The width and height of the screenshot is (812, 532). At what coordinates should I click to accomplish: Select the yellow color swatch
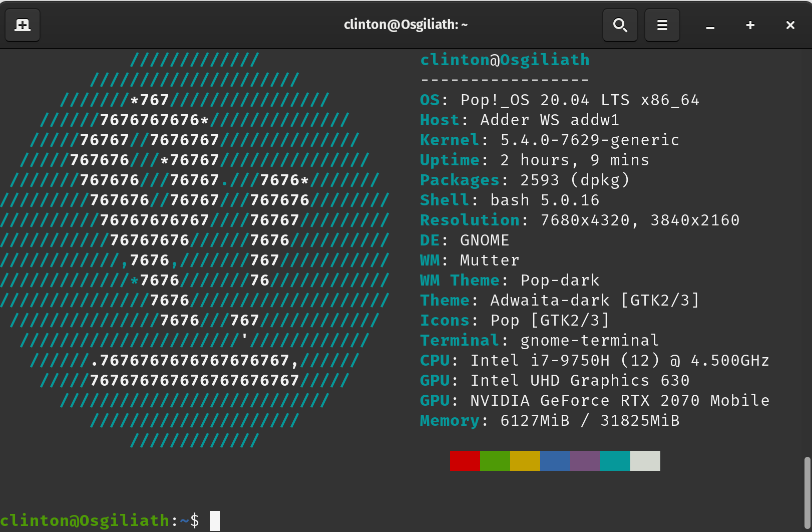525,460
